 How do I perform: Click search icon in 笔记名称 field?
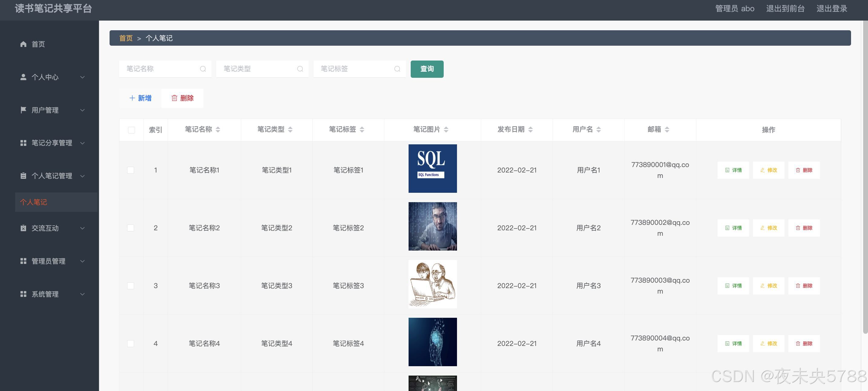pos(203,69)
